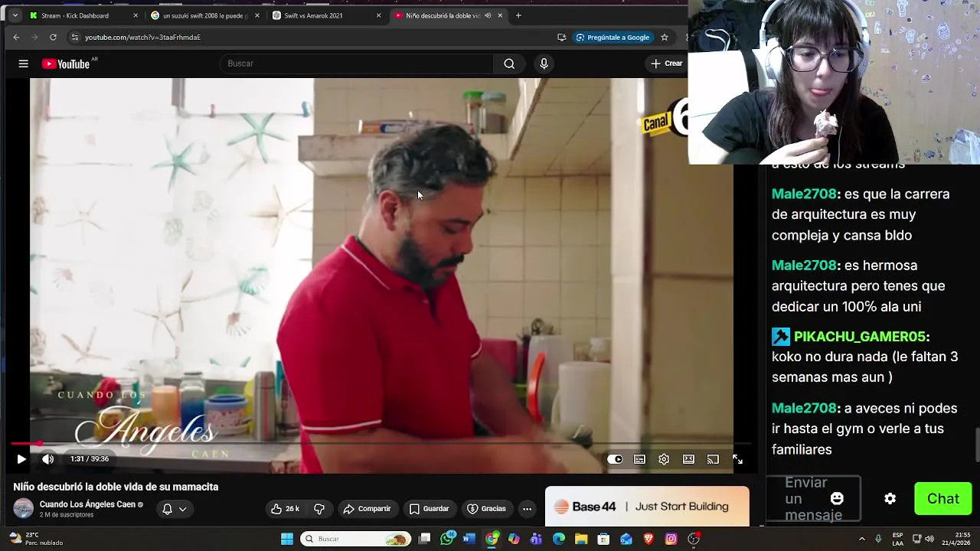Close the Swift vs Amarok 2021 tab

tap(378, 15)
